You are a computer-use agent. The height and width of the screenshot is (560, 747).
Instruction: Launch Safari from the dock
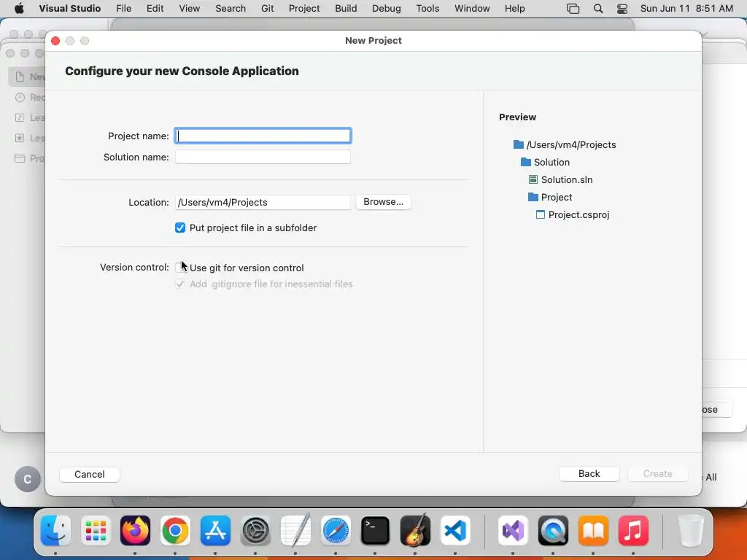[x=336, y=531]
